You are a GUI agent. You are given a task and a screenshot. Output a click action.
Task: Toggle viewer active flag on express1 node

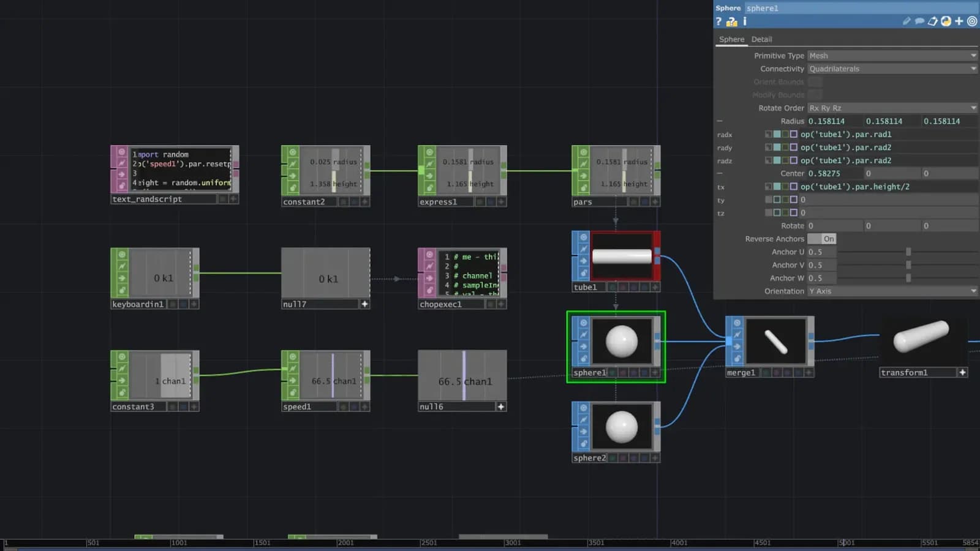(429, 152)
